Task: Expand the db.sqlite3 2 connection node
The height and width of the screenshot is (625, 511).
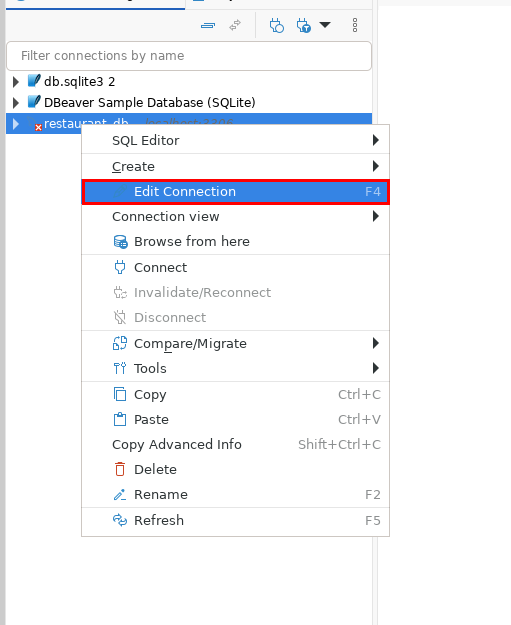Action: (16, 82)
